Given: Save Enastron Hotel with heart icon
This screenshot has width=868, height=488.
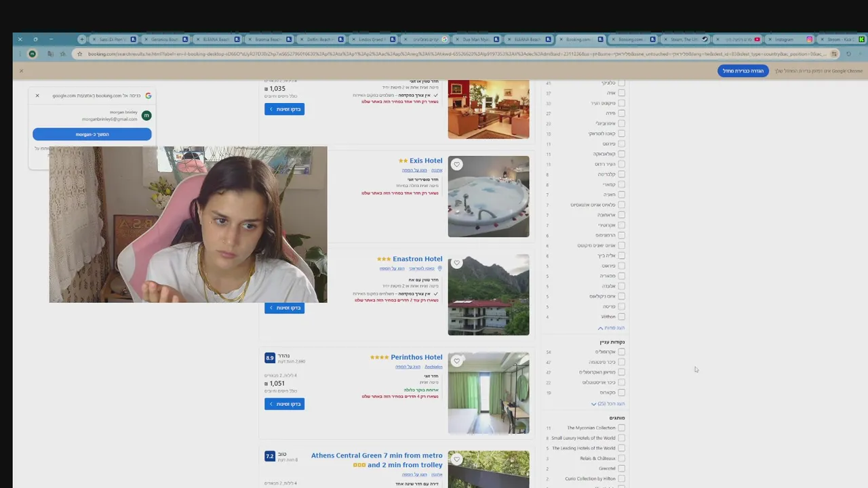Looking at the screenshot, I should [x=456, y=263].
